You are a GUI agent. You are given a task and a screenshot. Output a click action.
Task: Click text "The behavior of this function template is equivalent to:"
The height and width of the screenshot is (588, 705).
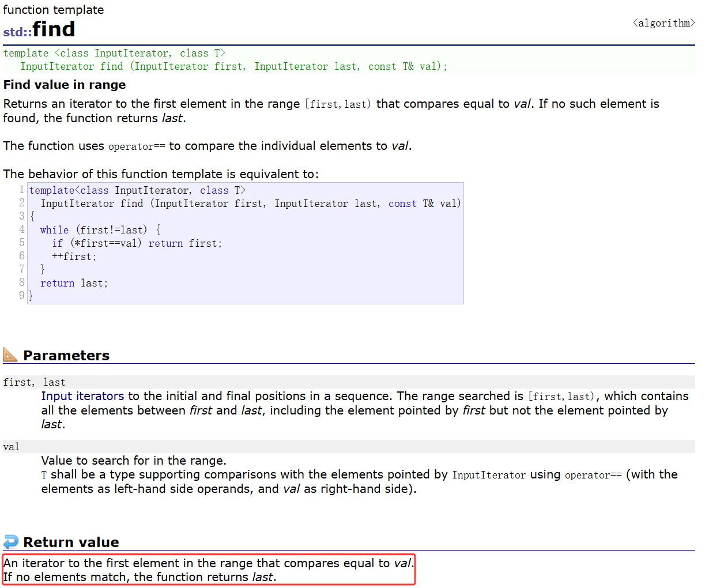pyautogui.click(x=161, y=174)
